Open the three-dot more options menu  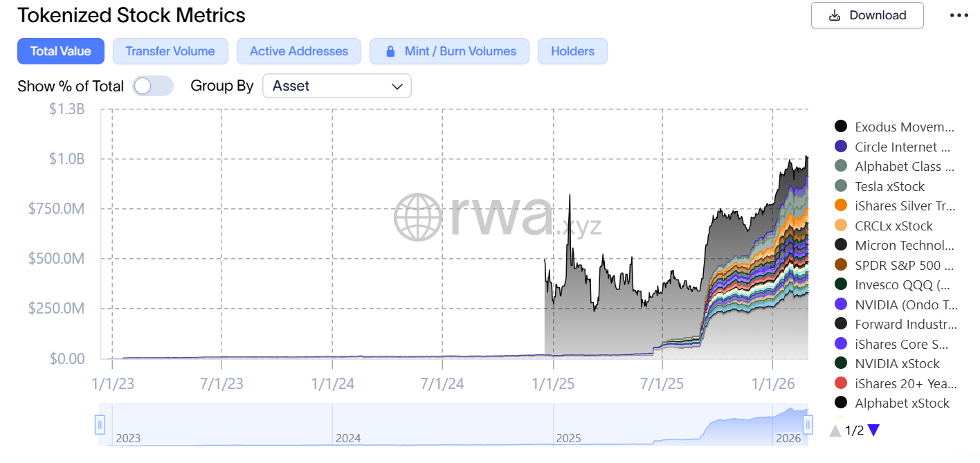point(959,15)
